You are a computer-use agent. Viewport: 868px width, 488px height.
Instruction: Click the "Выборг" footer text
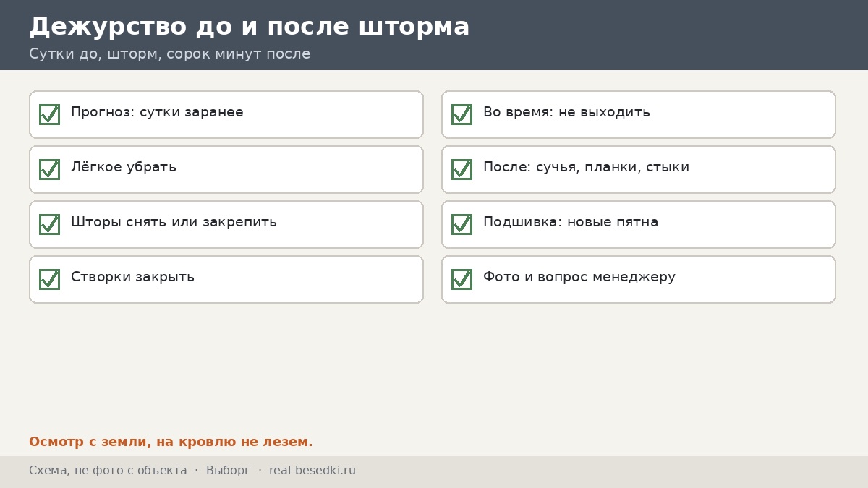[x=228, y=471]
